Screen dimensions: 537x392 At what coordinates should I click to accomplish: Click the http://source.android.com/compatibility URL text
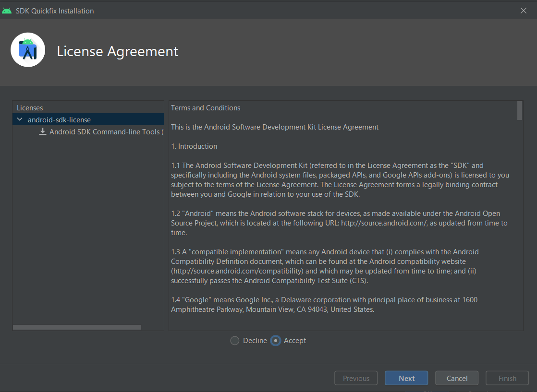(x=238, y=271)
